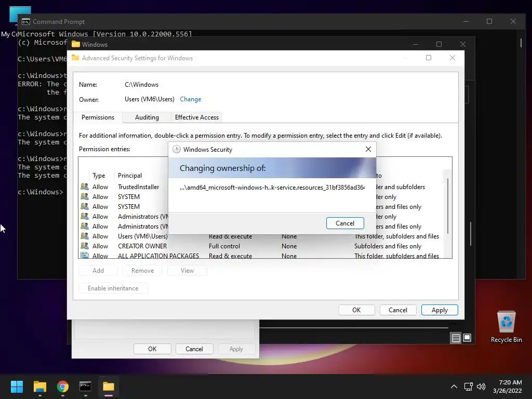Open File Explorer from the taskbar
Image resolution: width=532 pixels, height=399 pixels.
(40, 387)
